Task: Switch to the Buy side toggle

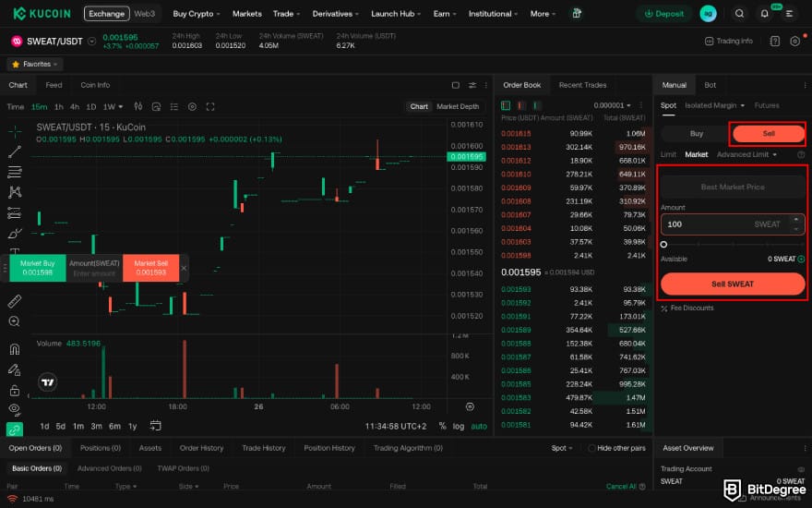Action: pos(697,133)
